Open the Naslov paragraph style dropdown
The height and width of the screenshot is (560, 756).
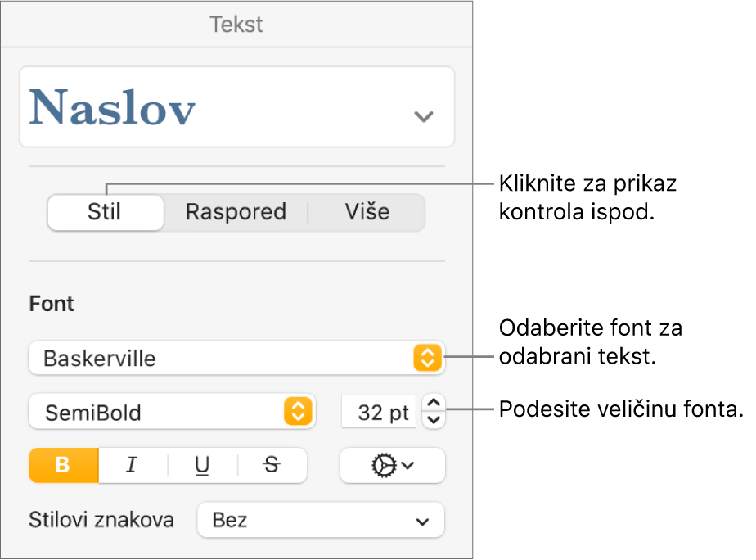[x=236, y=107]
